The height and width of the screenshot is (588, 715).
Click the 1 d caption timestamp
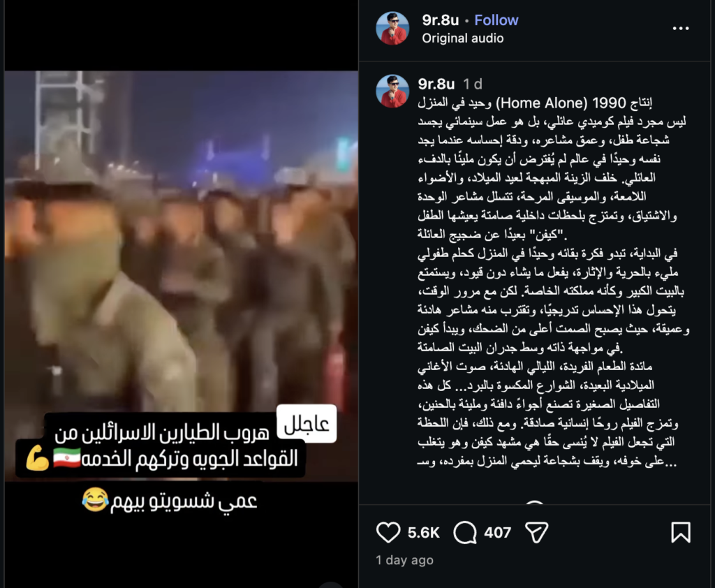tap(473, 84)
